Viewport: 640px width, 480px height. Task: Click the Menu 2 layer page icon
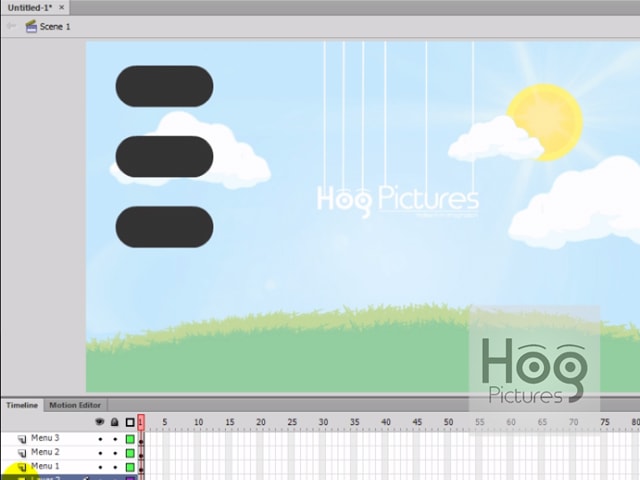tap(22, 453)
